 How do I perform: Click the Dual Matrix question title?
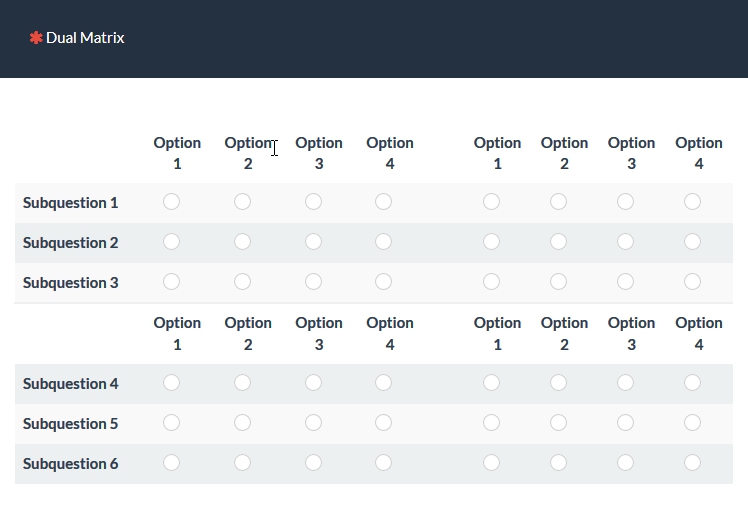[85, 38]
